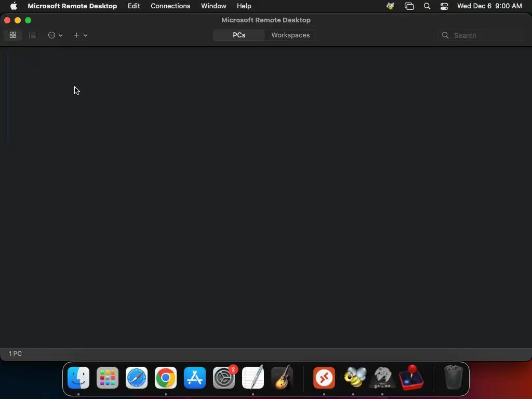532x399 pixels.
Task: Open the Trash from the Dock
Action: pyautogui.click(x=453, y=377)
